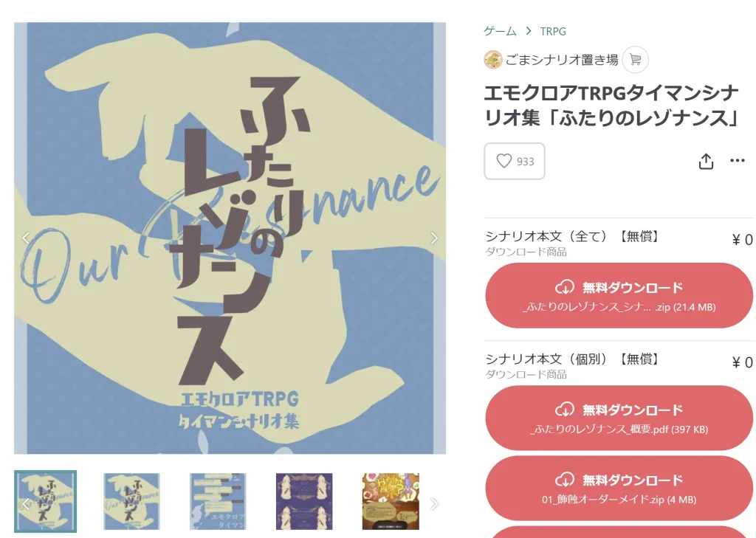Image resolution: width=756 pixels, height=538 pixels.
Task: Download 01_飾蝕オーダーメイド.zip (4 MB)
Action: (x=619, y=489)
